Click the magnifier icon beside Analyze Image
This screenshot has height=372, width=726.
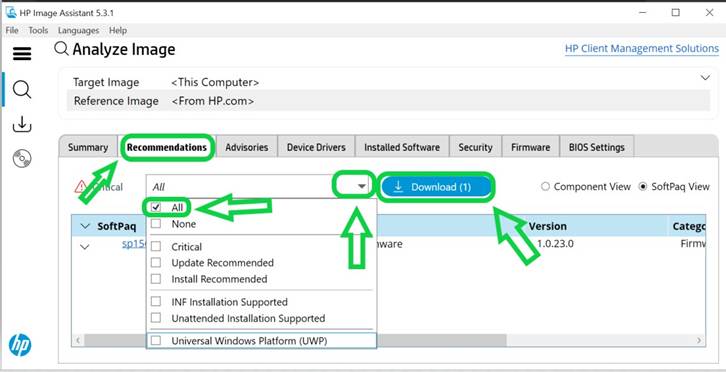click(x=61, y=48)
